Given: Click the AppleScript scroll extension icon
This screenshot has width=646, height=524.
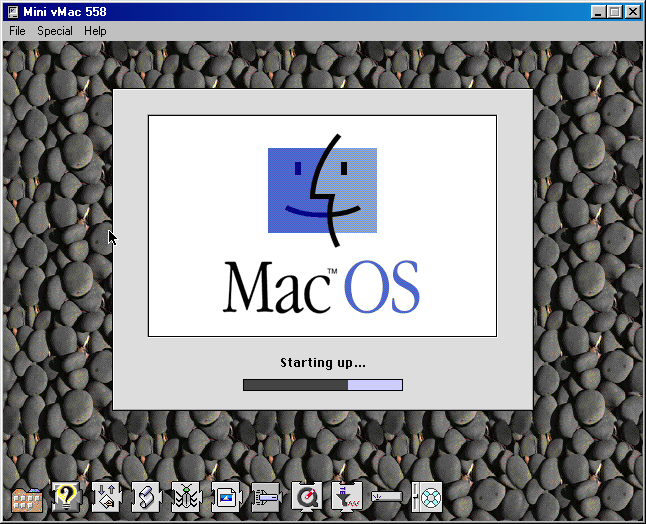Looking at the screenshot, I should click(146, 497).
